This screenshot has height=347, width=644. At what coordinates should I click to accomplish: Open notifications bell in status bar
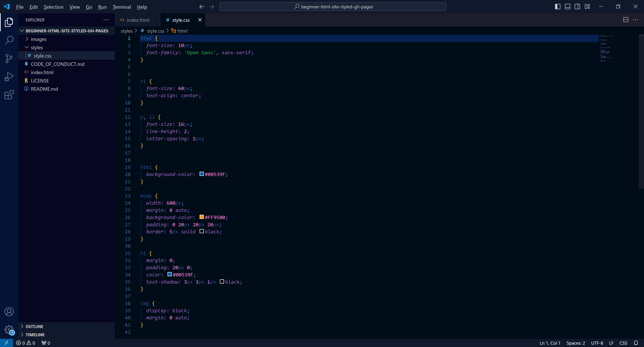(x=636, y=343)
